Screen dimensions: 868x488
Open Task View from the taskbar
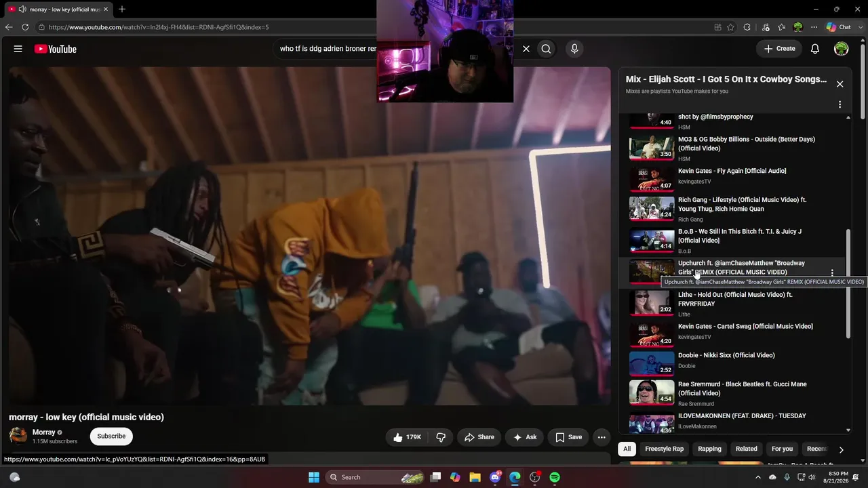pyautogui.click(x=436, y=477)
